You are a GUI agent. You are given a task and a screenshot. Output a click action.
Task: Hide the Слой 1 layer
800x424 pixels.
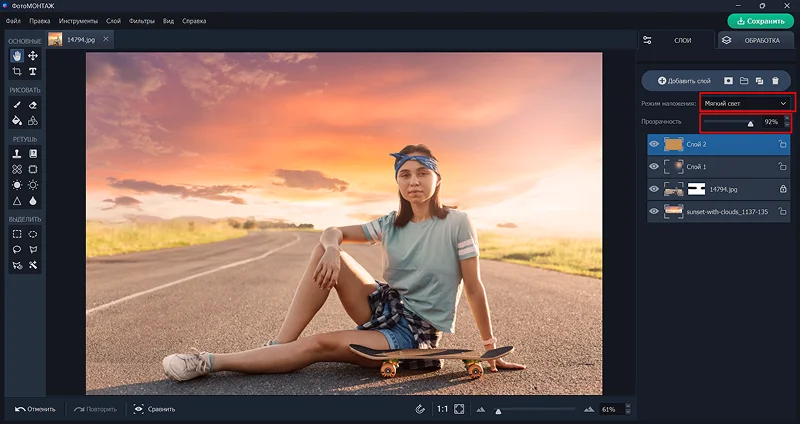[654, 167]
